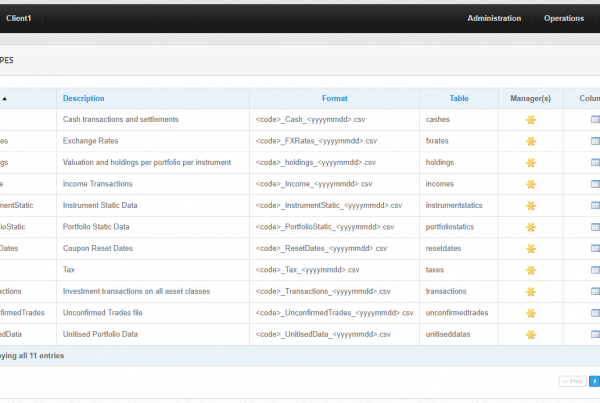Click Client1 in the top bar

coord(18,18)
